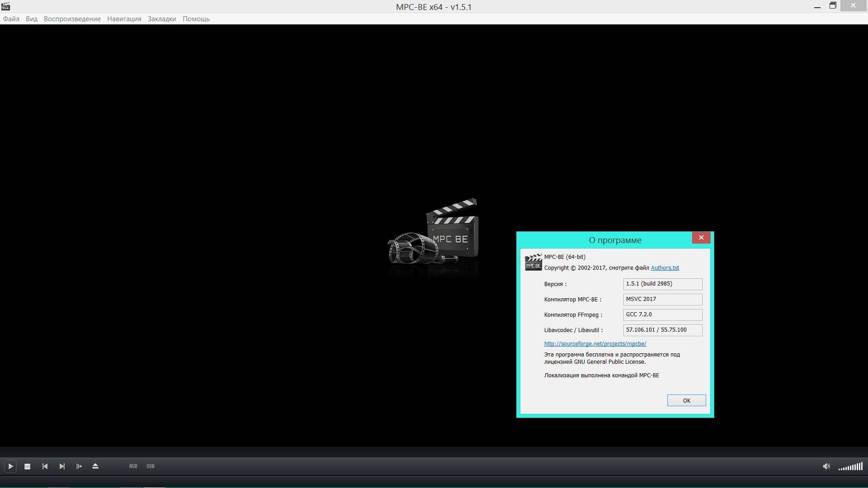Stop playback with the Stop button
The width and height of the screenshot is (868, 488).
27,466
